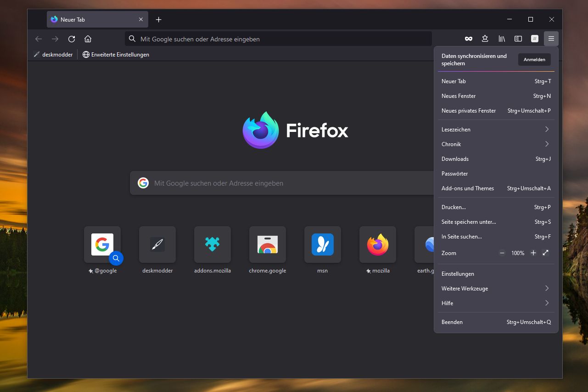This screenshot has height=392, width=588.
Task: Click the Firefox logo on page
Action: [261, 130]
